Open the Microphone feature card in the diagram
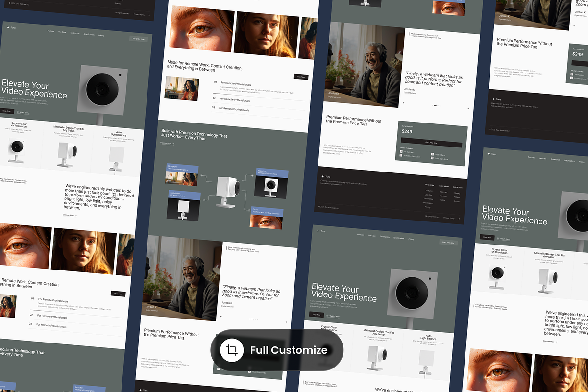 182,175
